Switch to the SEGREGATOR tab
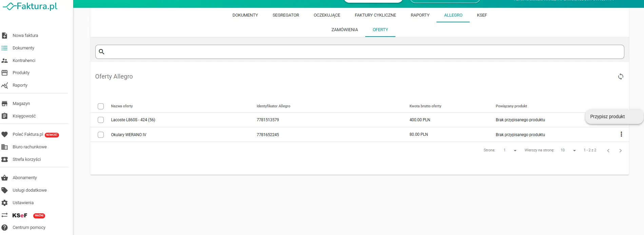This screenshot has width=644, height=235. [286, 15]
